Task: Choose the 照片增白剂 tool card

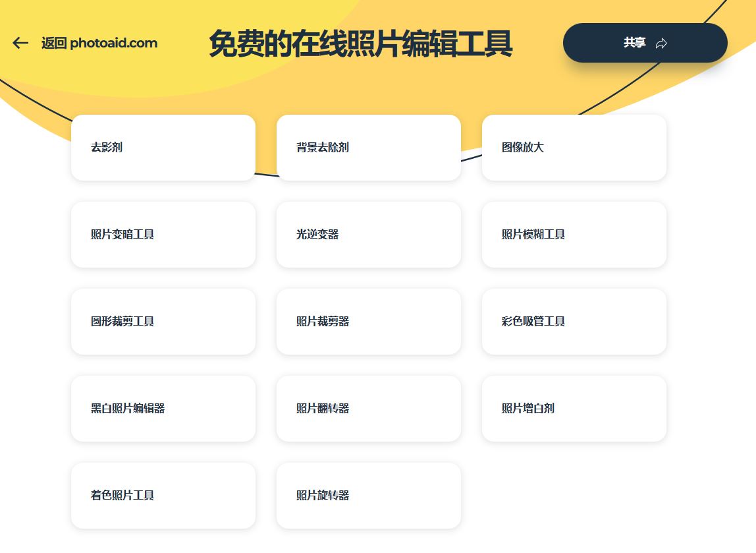Action: click(574, 409)
